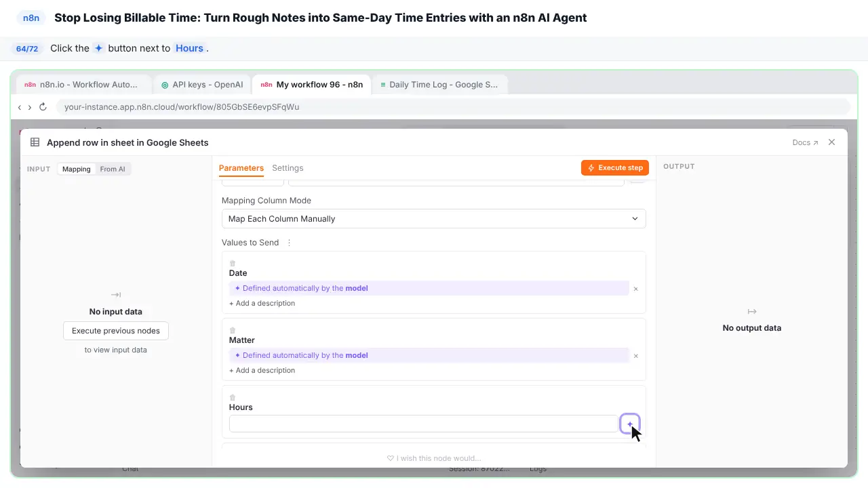Viewport: 868px width, 488px height.
Task: Click into the Hours input field
Action: (423, 424)
